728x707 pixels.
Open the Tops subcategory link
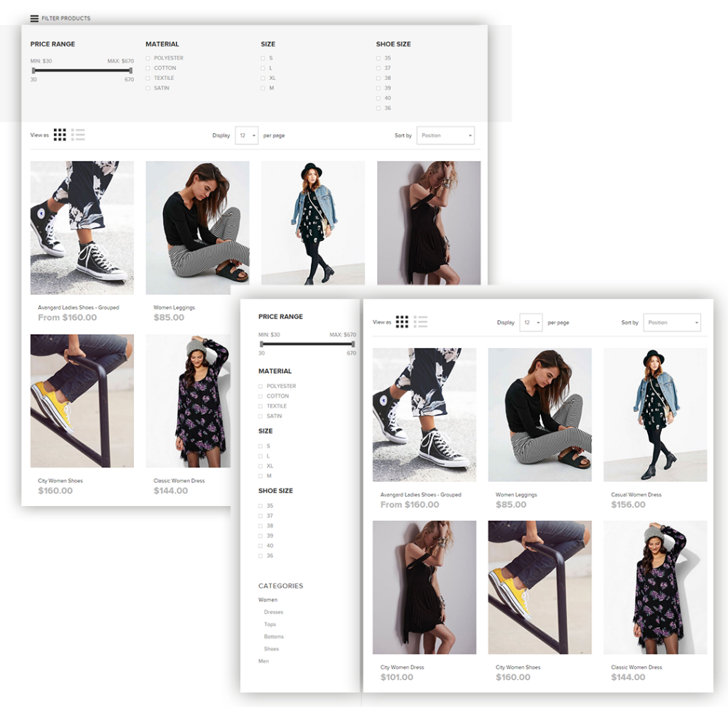[270, 625]
